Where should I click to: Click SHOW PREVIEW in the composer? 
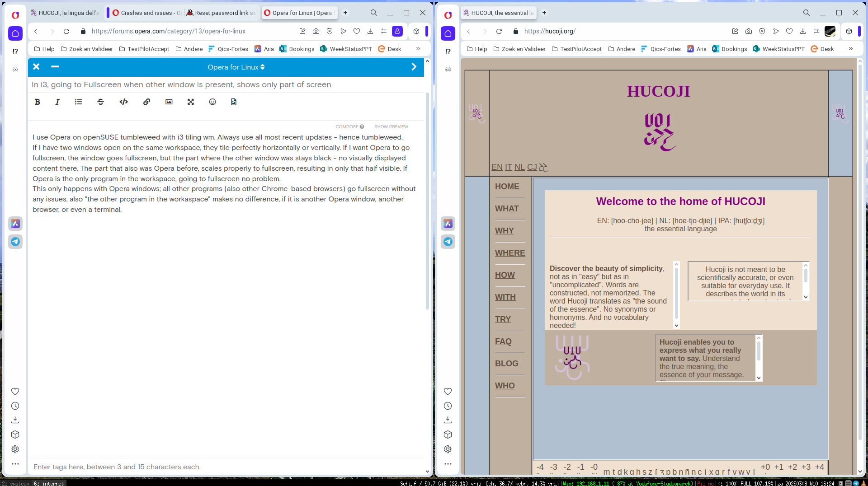[391, 127]
